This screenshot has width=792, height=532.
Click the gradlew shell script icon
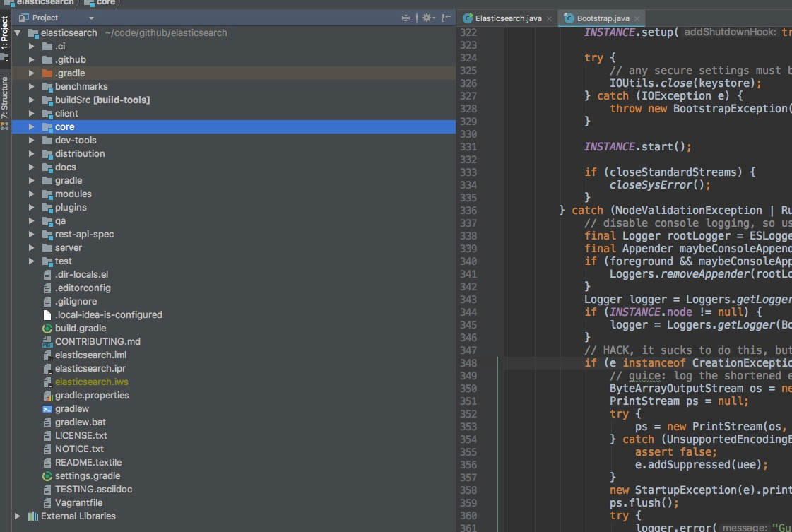(x=47, y=408)
